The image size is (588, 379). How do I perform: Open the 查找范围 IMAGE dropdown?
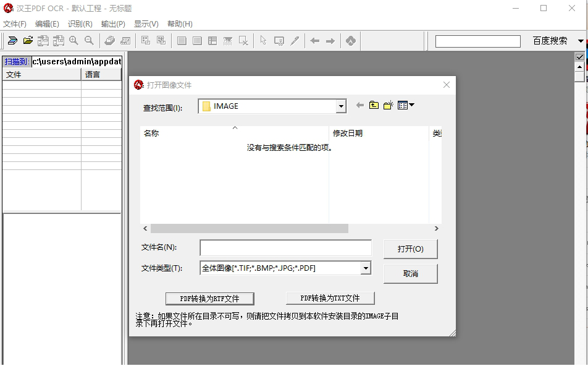(x=341, y=106)
